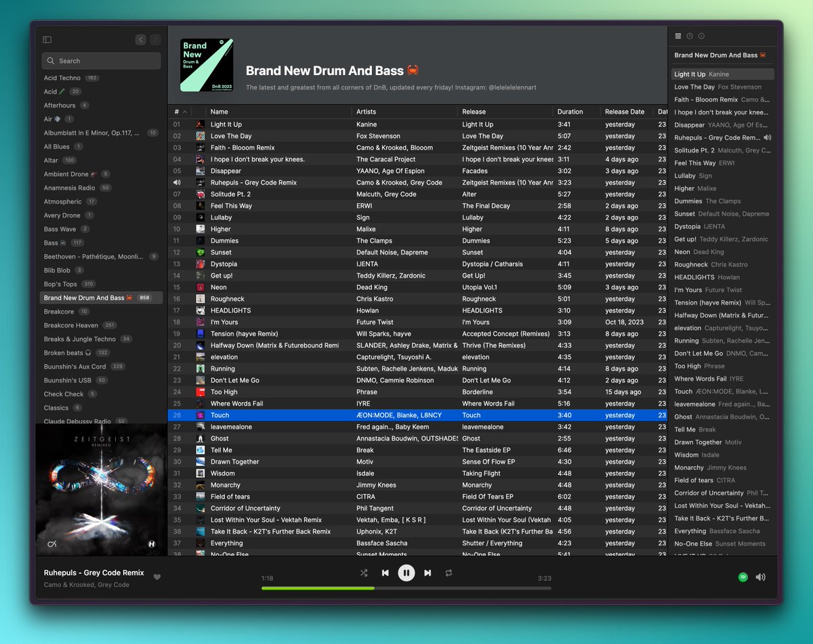Click the release 'Utopia Vol.1'
The image size is (813, 644).
tap(480, 287)
